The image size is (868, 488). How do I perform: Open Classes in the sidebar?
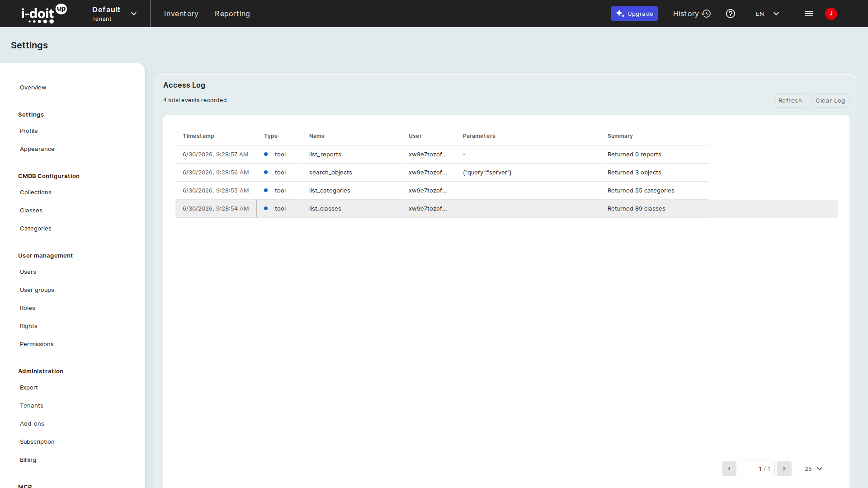click(x=31, y=210)
